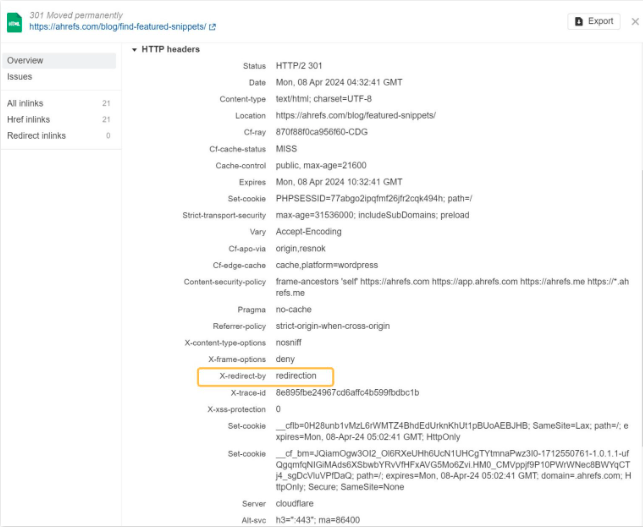Click the __cflb Set-cookie value
This screenshot has width=643, height=527.
452,431
